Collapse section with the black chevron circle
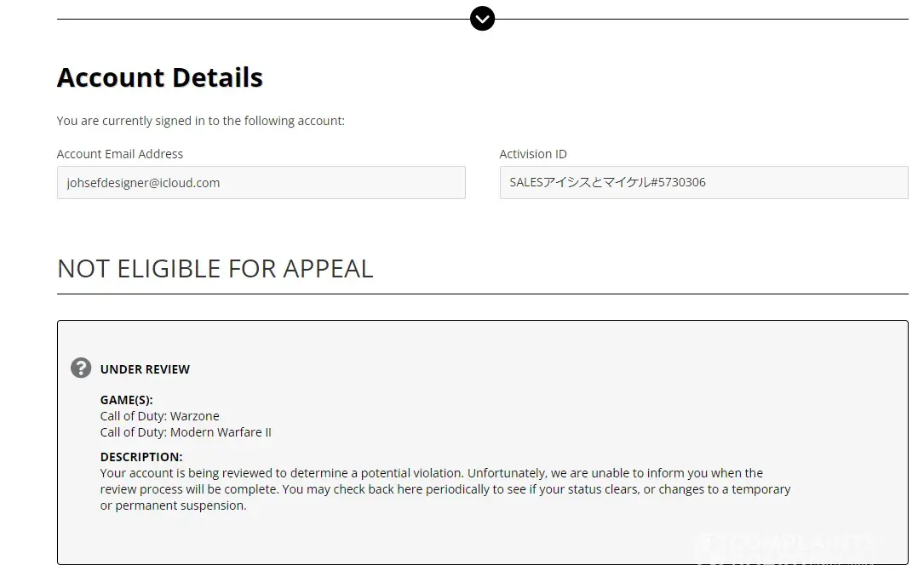 (x=482, y=18)
